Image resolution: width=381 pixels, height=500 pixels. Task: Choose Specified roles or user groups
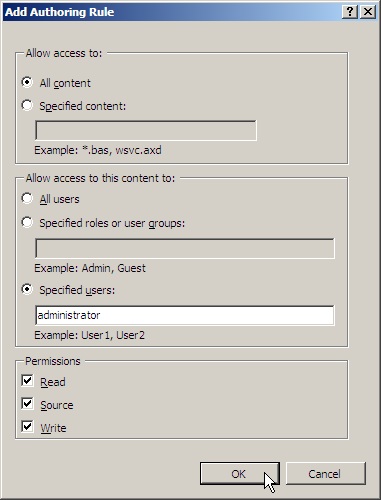tap(27, 222)
